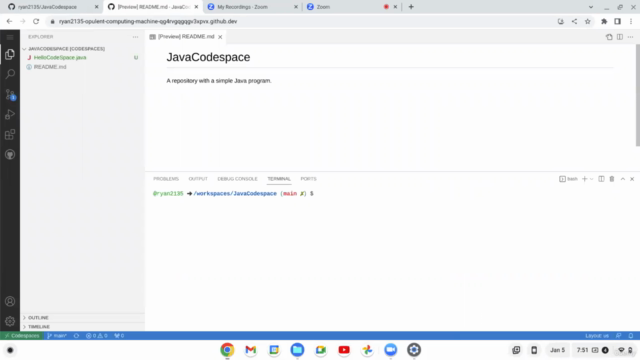
Task: Open the notifications bell in status bar
Action: 631,336
